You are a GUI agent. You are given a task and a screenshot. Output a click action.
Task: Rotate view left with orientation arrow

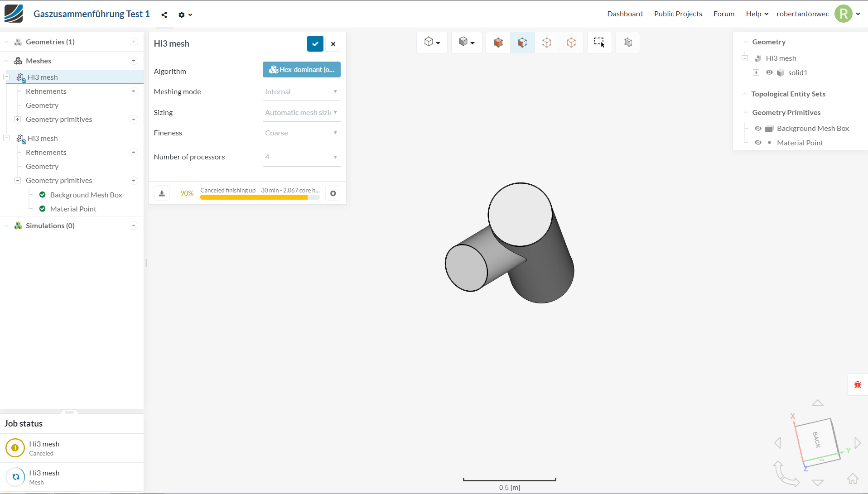click(x=778, y=442)
